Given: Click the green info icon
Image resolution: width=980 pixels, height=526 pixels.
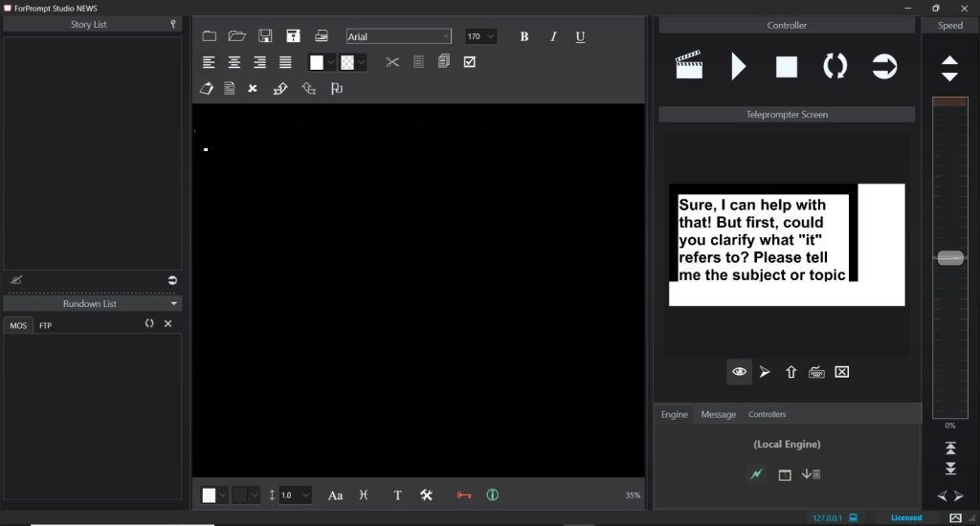Looking at the screenshot, I should point(493,494).
